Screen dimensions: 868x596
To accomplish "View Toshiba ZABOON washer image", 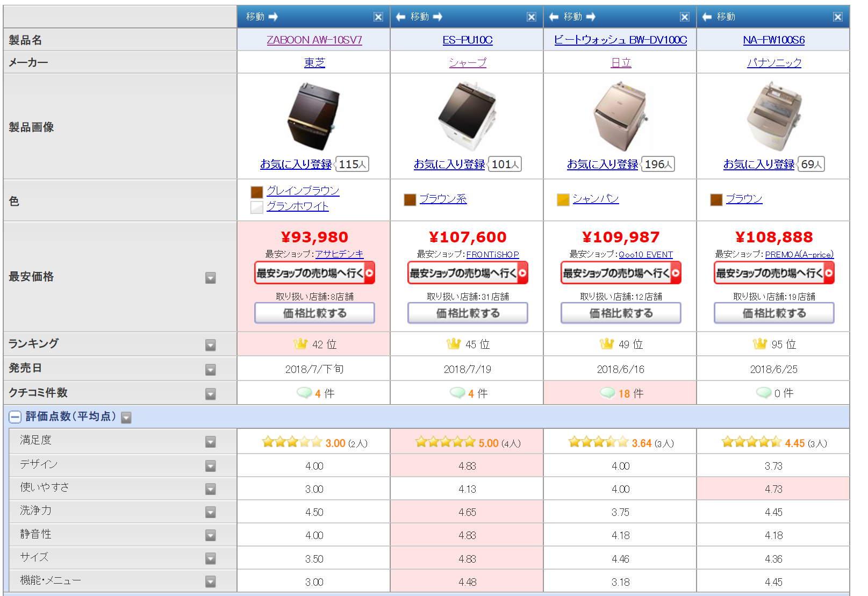I will coord(314,115).
